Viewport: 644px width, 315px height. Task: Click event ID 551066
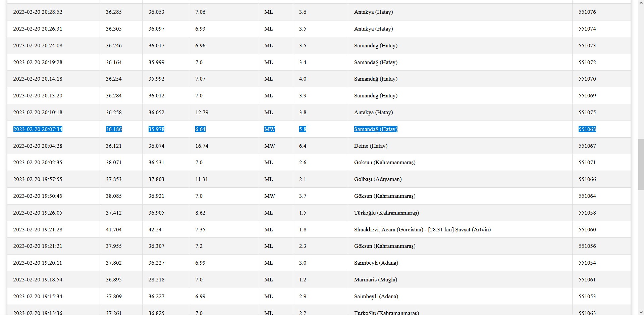click(x=587, y=179)
